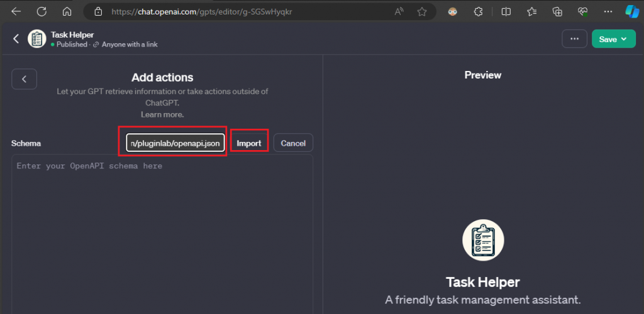Click the back arrow button beside Add actions
Screen dimensions: 644x314
(25, 79)
